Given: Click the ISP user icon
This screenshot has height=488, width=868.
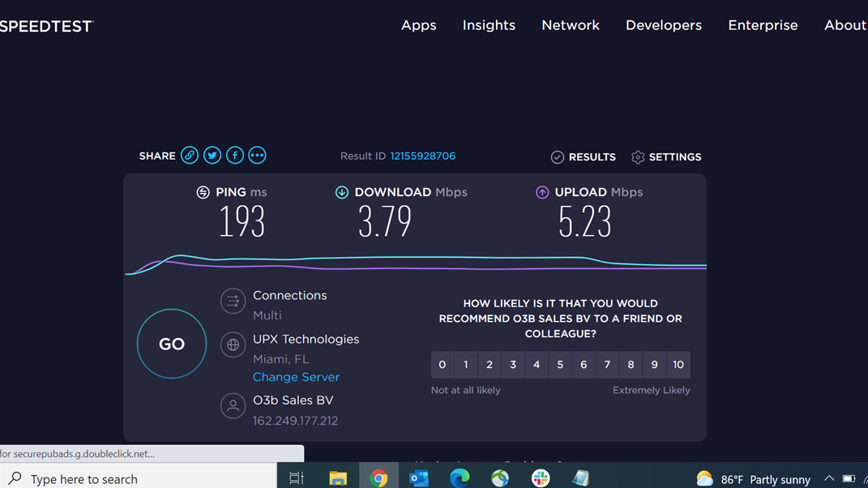Looking at the screenshot, I should point(233,406).
